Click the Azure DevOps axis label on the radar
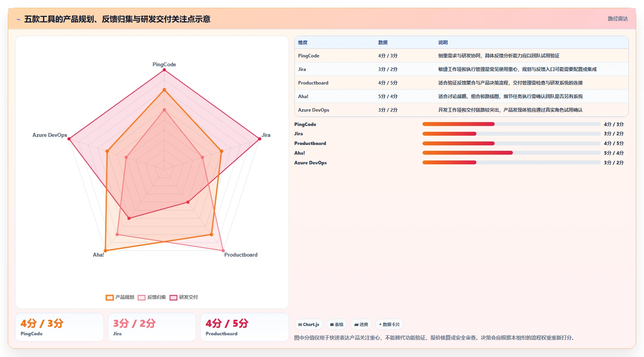Screen dimensions: 644x357 pyautogui.click(x=50, y=135)
